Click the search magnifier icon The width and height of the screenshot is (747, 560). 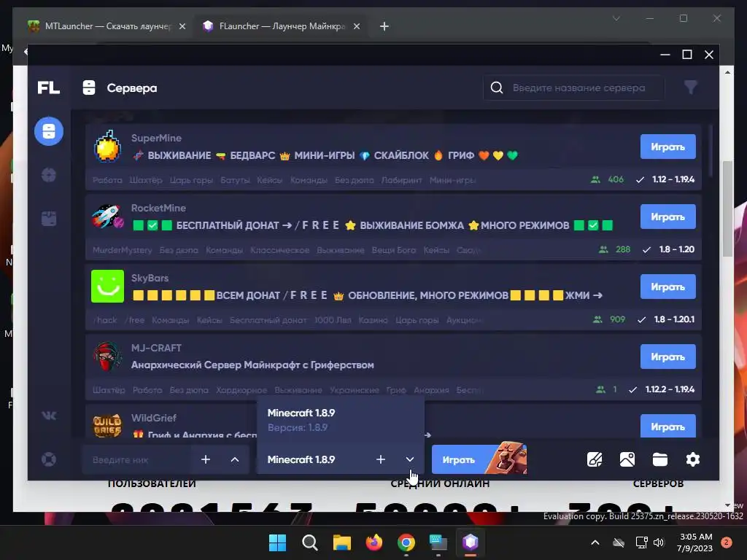(x=496, y=87)
